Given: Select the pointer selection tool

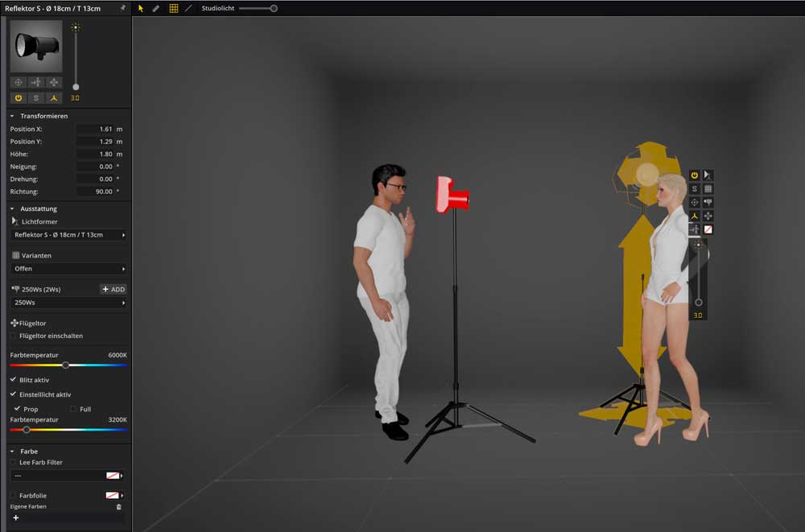Looking at the screenshot, I should (x=140, y=8).
